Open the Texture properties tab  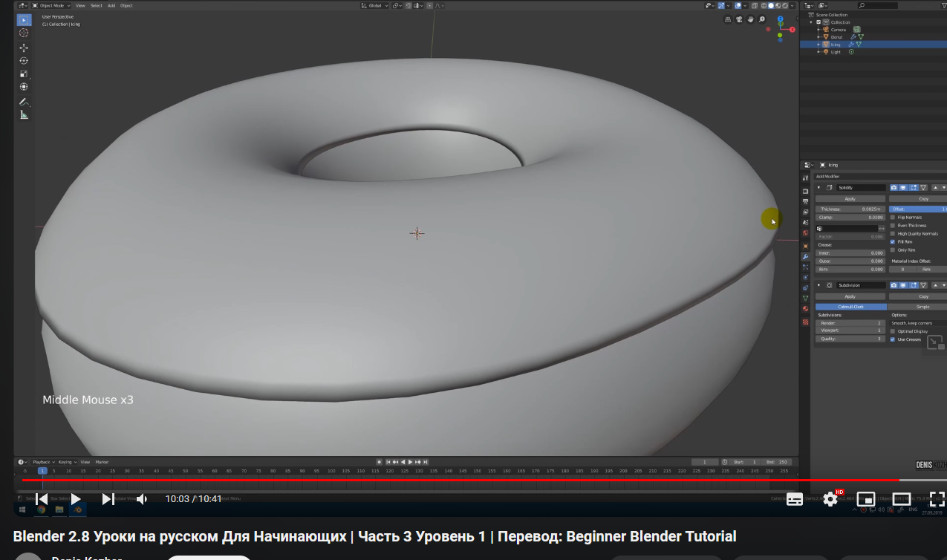point(805,322)
